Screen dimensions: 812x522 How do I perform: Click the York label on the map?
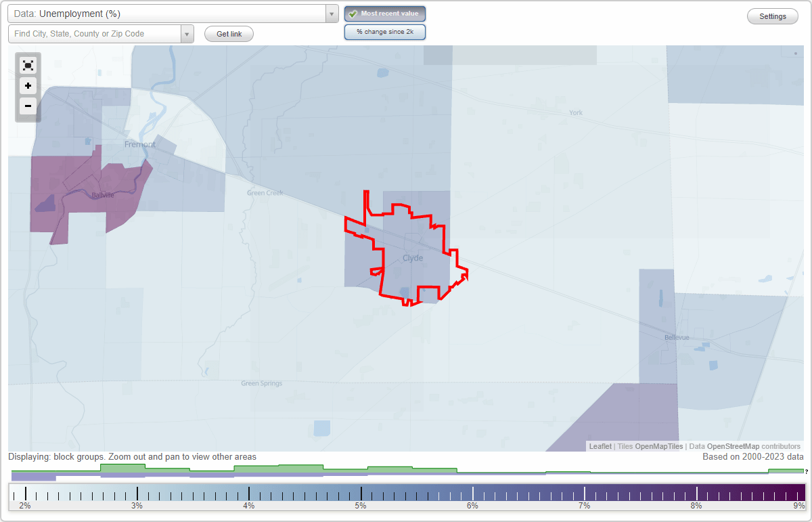576,112
